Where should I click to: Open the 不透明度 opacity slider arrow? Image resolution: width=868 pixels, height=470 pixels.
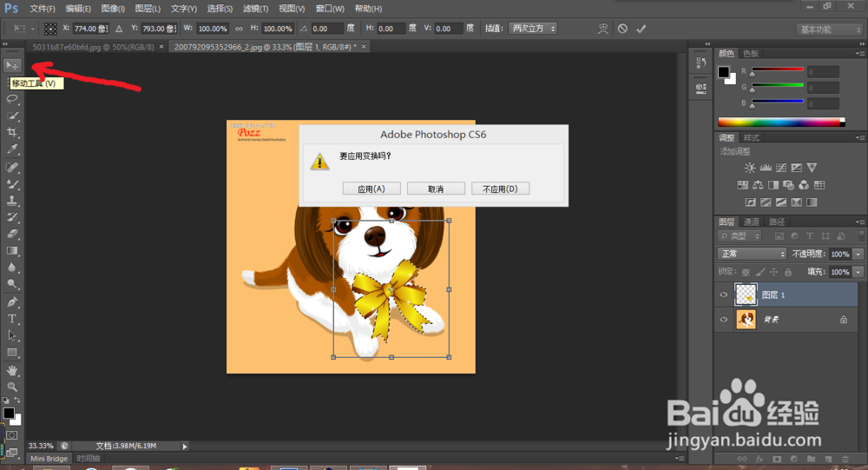click(858, 254)
